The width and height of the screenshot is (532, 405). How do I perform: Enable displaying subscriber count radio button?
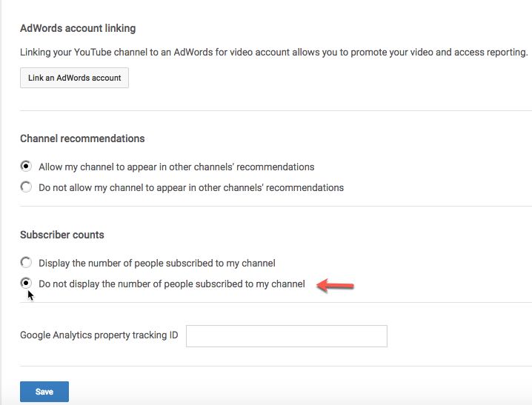(x=27, y=263)
